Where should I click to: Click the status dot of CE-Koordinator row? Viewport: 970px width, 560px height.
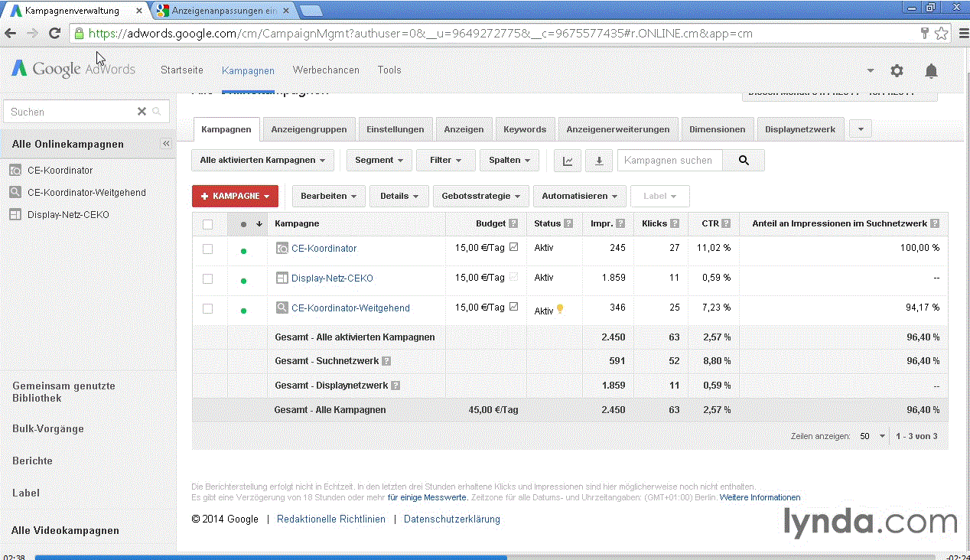click(243, 251)
